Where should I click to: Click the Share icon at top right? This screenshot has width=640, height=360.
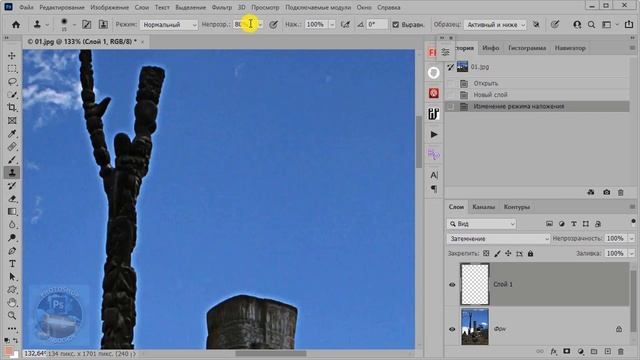(x=629, y=24)
